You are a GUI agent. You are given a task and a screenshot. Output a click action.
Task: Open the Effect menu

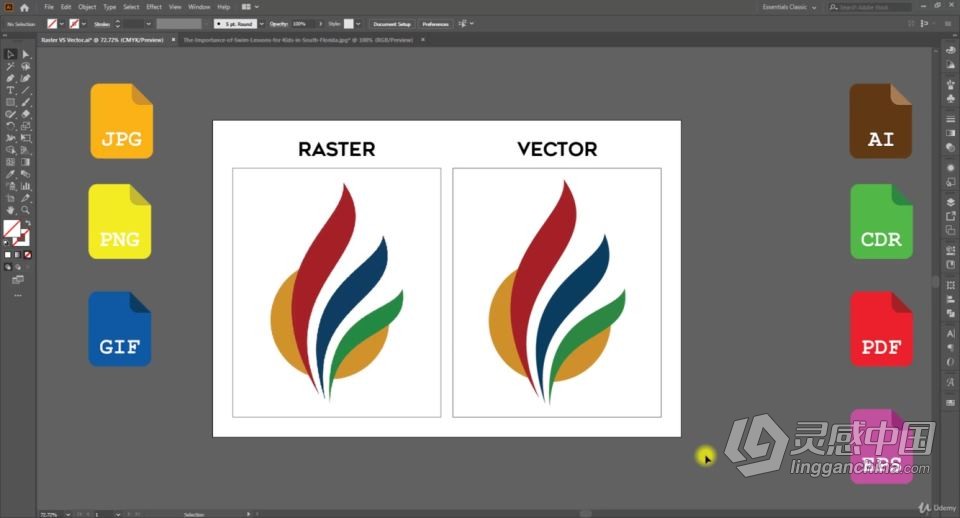(154, 7)
